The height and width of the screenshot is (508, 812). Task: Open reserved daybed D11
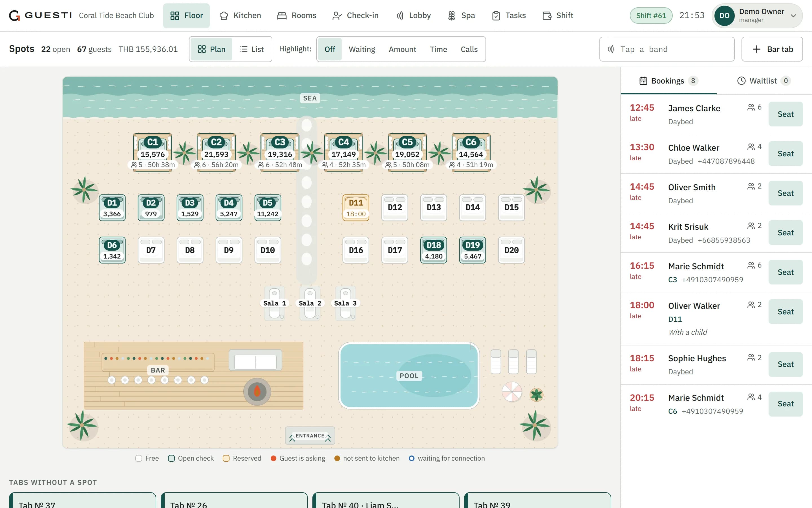click(x=356, y=208)
